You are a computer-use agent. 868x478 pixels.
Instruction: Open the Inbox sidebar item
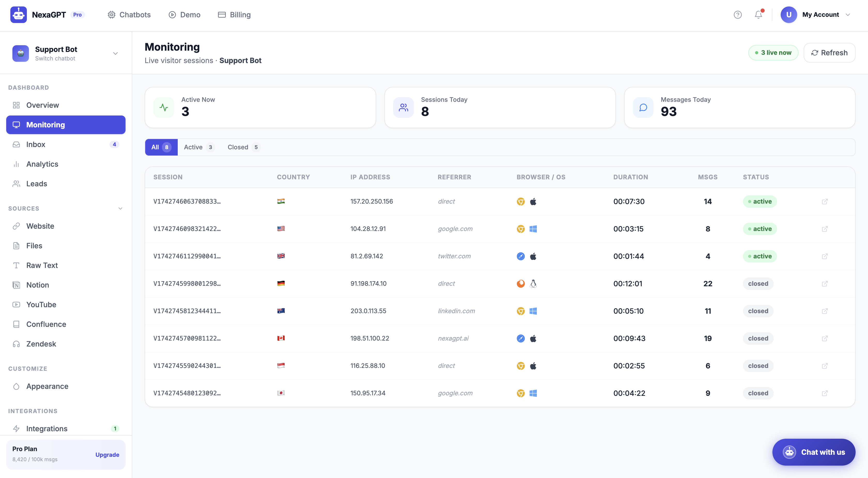(66, 144)
